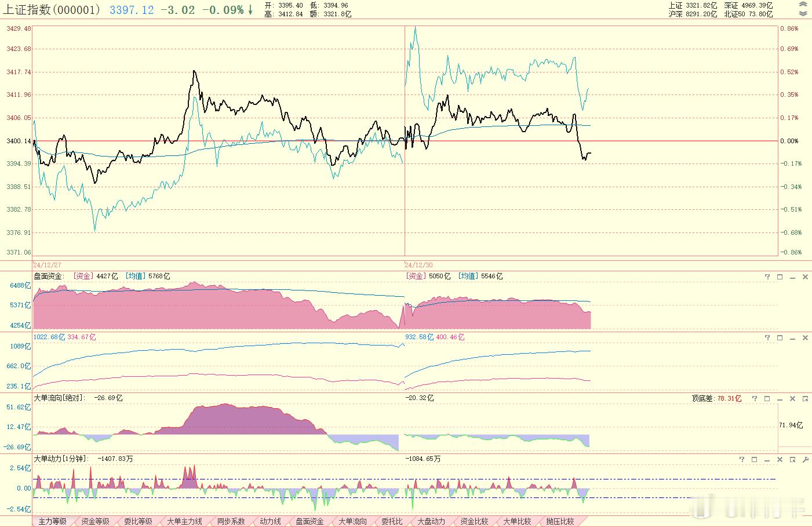Switch to the 资金比较 tab
The height and width of the screenshot is (527, 812).
475,521
